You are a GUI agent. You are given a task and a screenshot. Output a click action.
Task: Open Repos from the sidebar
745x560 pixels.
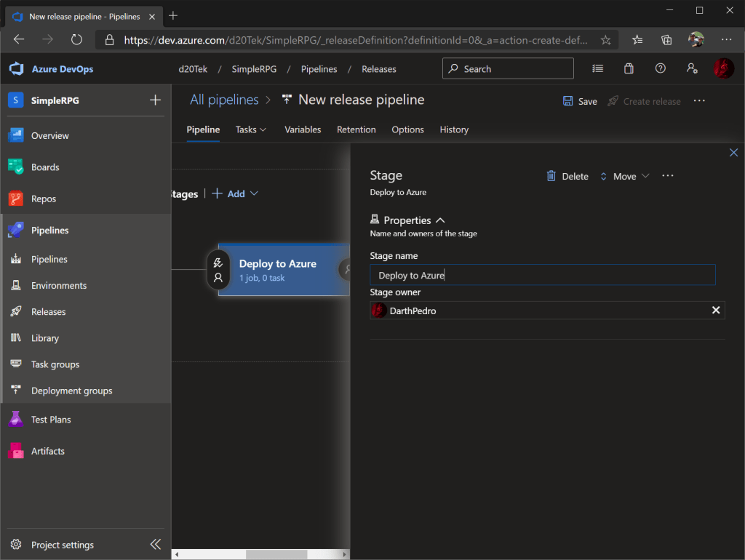(44, 199)
